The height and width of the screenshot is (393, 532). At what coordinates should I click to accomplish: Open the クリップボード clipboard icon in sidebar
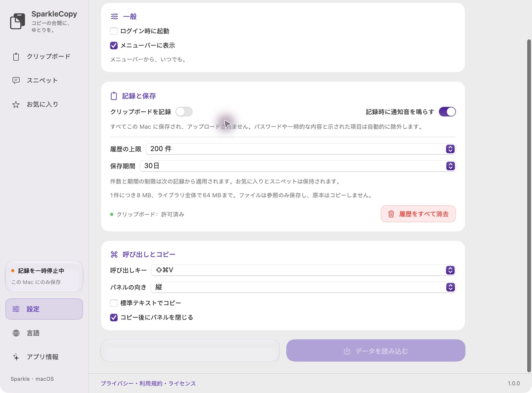tap(16, 57)
